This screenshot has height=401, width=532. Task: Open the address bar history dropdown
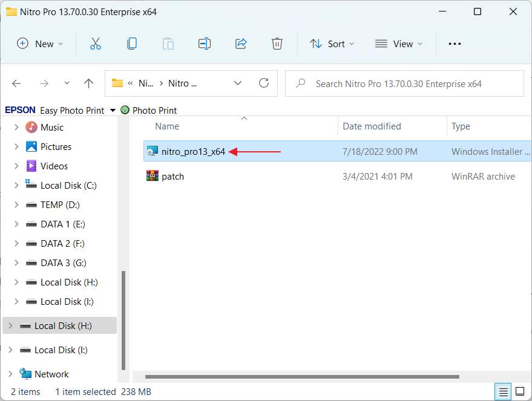point(238,83)
